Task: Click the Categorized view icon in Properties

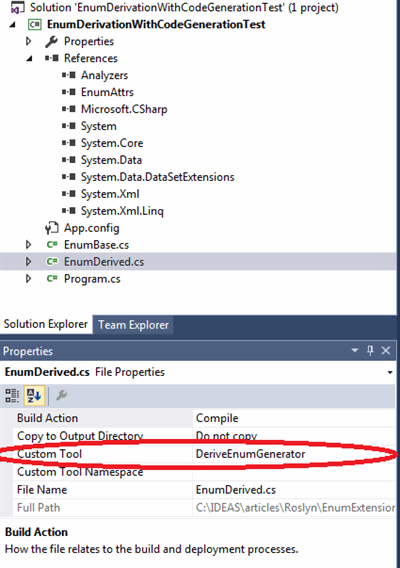Action: (12, 396)
